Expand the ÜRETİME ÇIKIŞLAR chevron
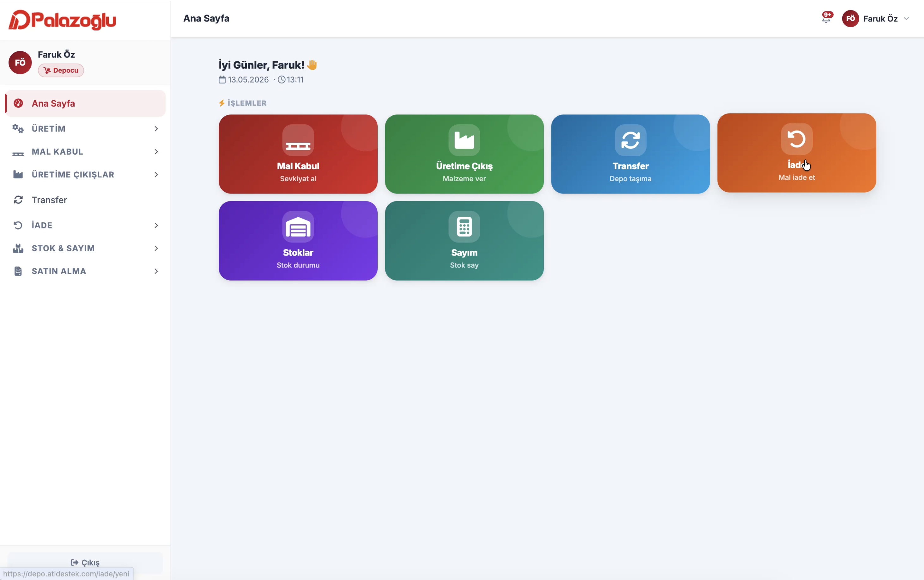The image size is (924, 580). (x=156, y=175)
